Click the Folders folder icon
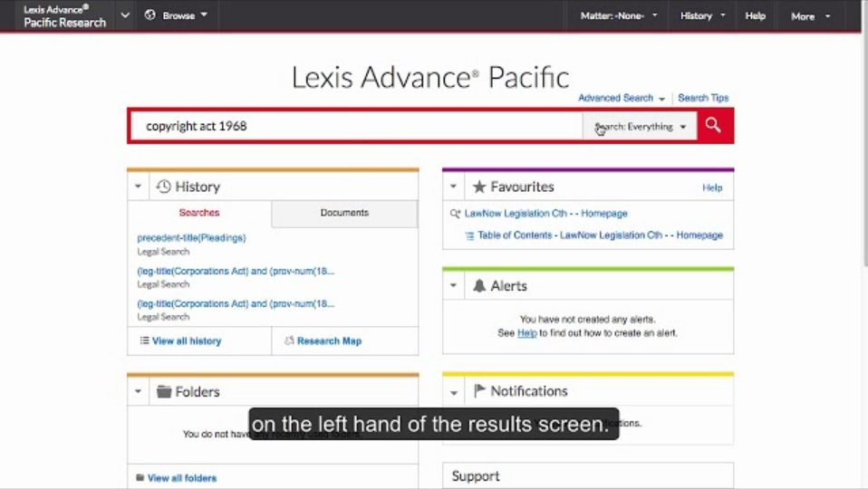Screen dimensions: 868x489 click(164, 391)
